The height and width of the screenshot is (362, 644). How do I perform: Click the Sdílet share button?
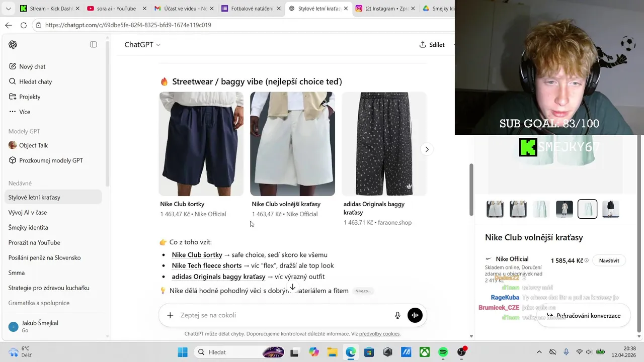(x=432, y=45)
